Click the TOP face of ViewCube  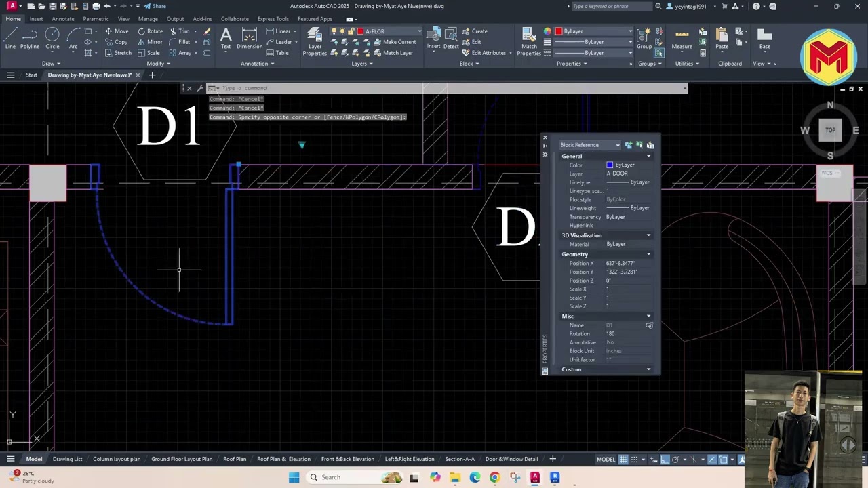830,130
